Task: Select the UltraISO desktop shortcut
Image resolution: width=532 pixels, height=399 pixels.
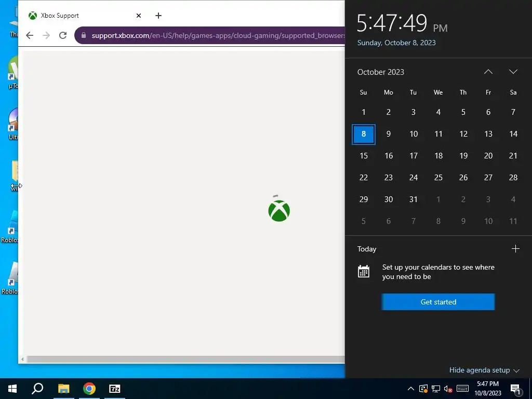Action: point(13,124)
